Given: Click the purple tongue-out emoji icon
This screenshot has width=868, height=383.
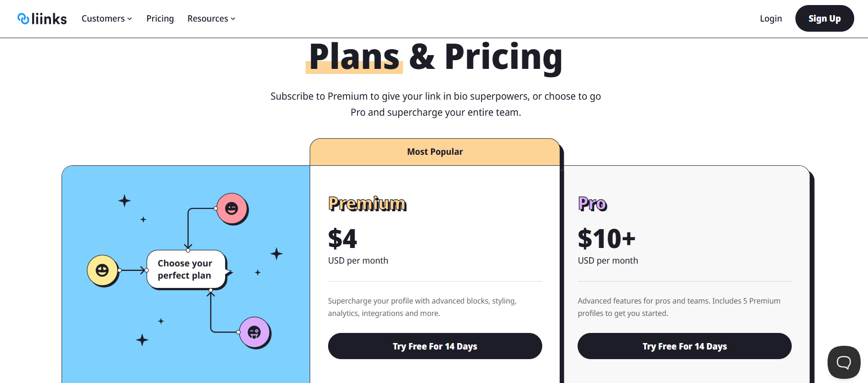Looking at the screenshot, I should pos(254,332).
